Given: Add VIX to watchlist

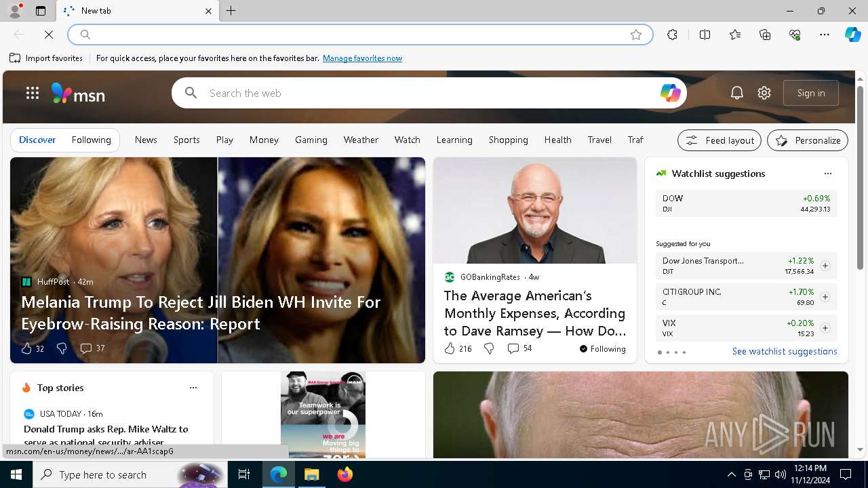Looking at the screenshot, I should click(x=825, y=328).
